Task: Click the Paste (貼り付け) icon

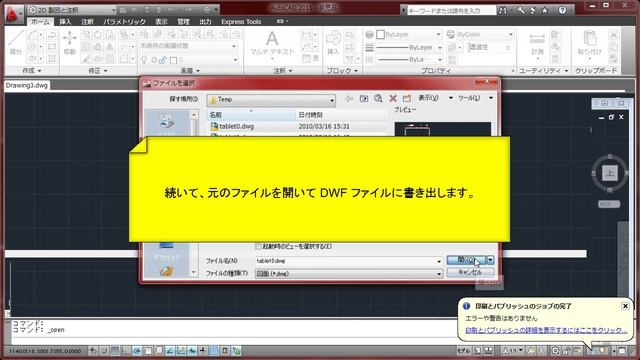Action: pyautogui.click(x=590, y=43)
